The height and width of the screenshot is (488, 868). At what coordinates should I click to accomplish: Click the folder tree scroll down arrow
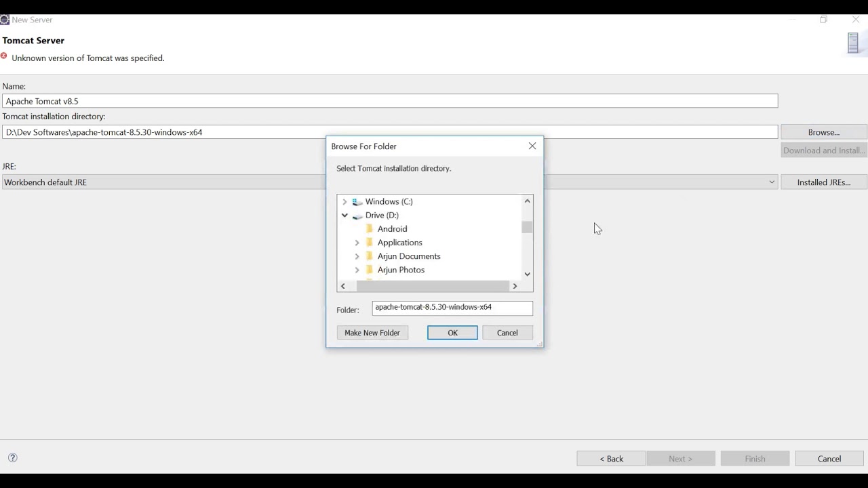[527, 274]
